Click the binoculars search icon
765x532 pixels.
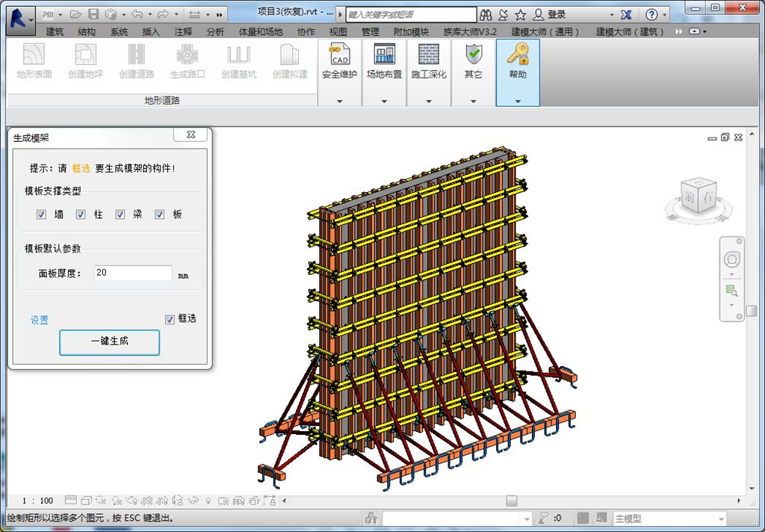click(486, 15)
